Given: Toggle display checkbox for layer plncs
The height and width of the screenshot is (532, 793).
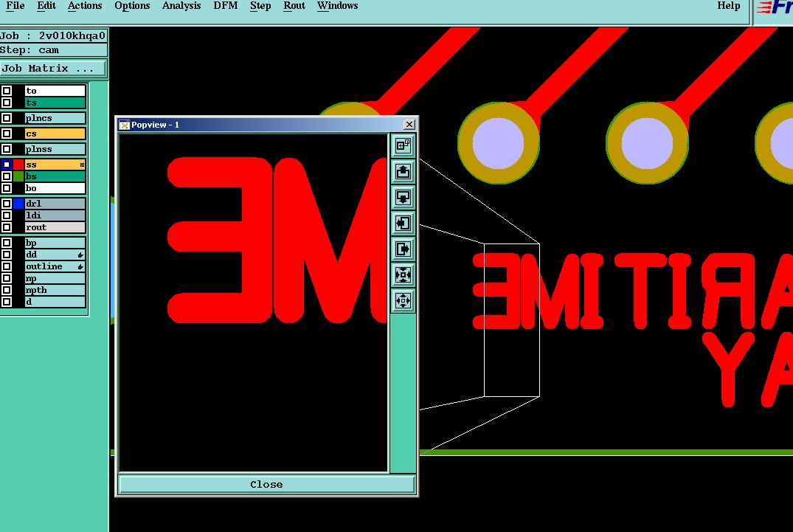Looking at the screenshot, I should click(x=7, y=118).
